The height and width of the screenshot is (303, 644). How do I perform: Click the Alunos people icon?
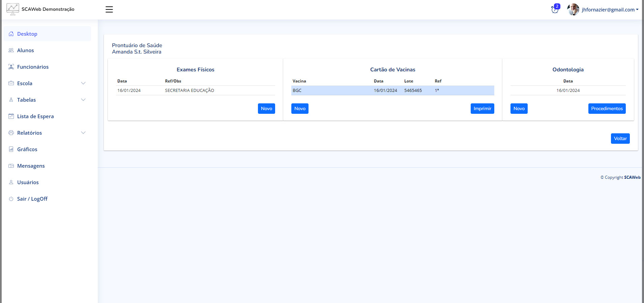11,50
